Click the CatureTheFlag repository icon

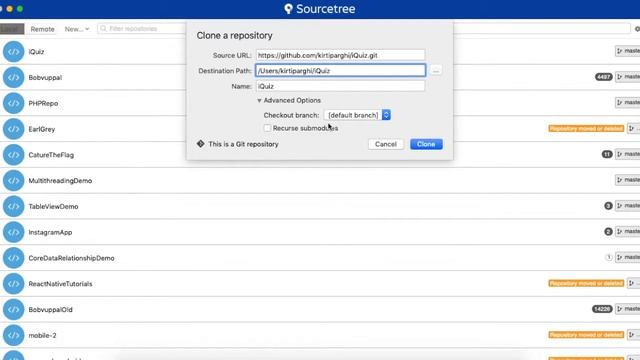pyautogui.click(x=13, y=155)
